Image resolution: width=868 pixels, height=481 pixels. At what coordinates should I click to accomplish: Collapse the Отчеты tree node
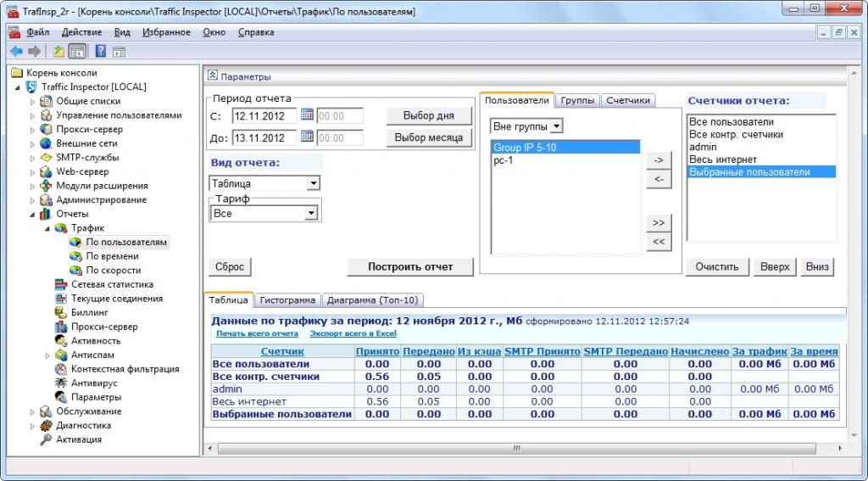pos(32,215)
